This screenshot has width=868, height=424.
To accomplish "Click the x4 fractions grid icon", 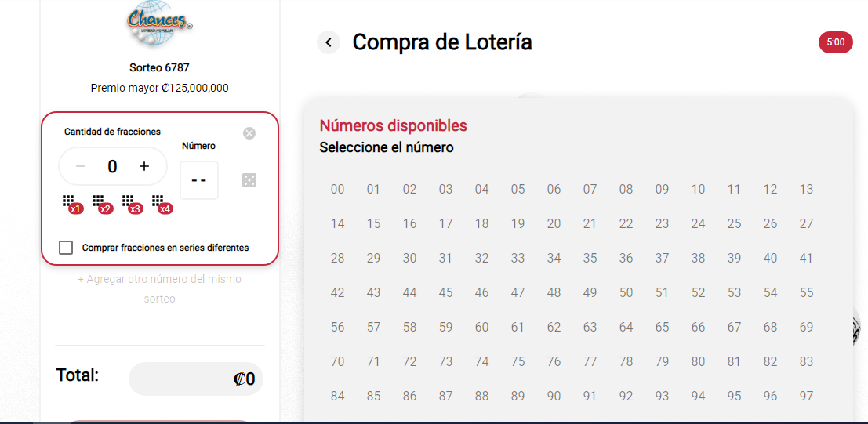I will tap(161, 204).
